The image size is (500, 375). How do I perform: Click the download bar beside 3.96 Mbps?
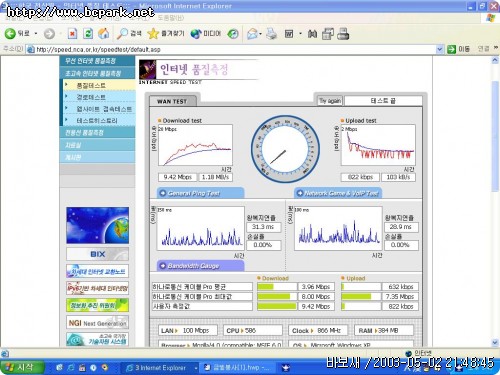pos(277,287)
